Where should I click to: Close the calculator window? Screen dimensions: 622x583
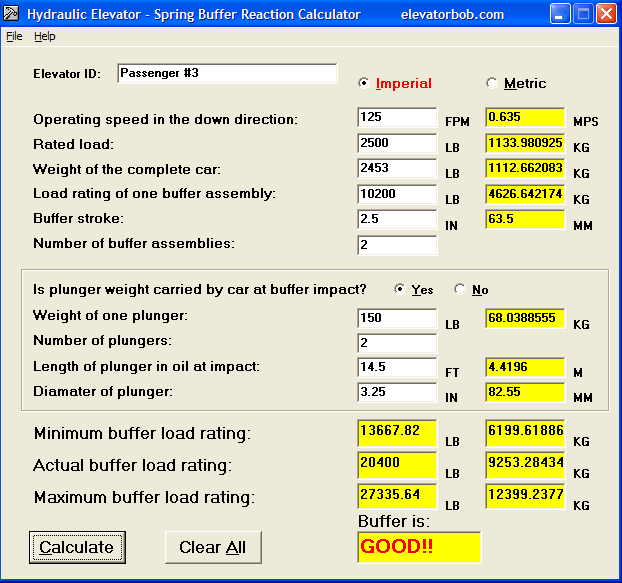coord(607,14)
